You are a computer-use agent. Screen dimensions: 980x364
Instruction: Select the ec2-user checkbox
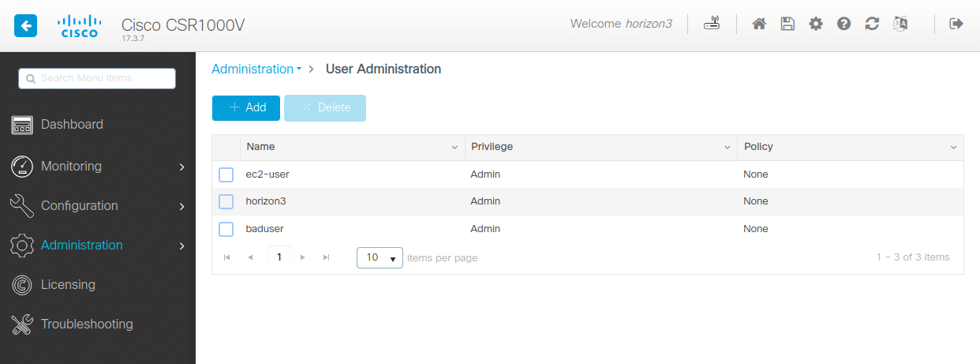click(x=226, y=174)
